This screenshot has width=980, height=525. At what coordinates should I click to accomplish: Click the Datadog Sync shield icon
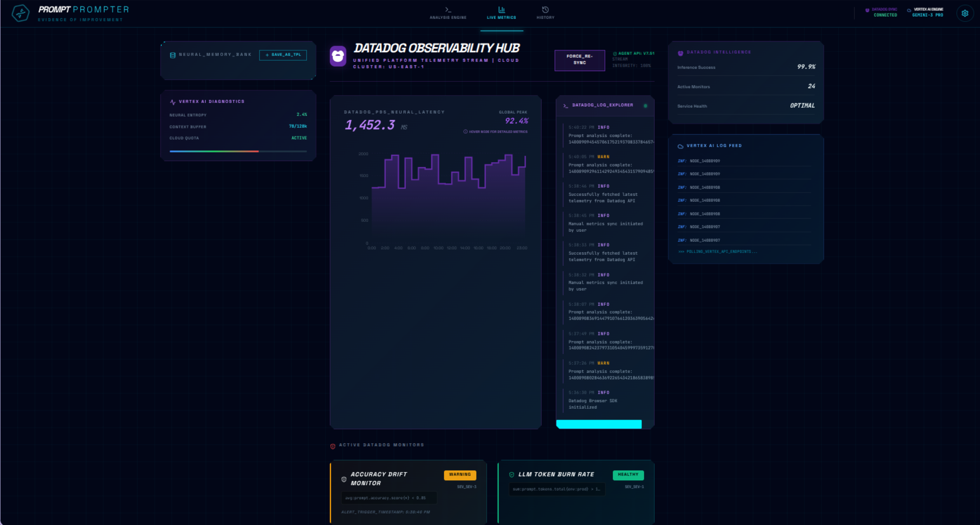(868, 10)
